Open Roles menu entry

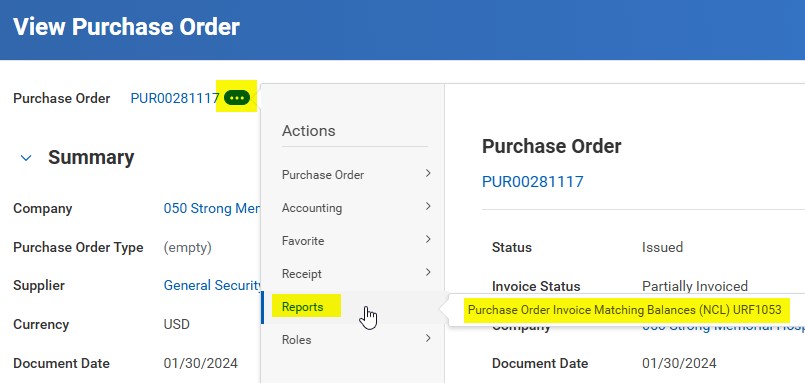click(x=296, y=340)
